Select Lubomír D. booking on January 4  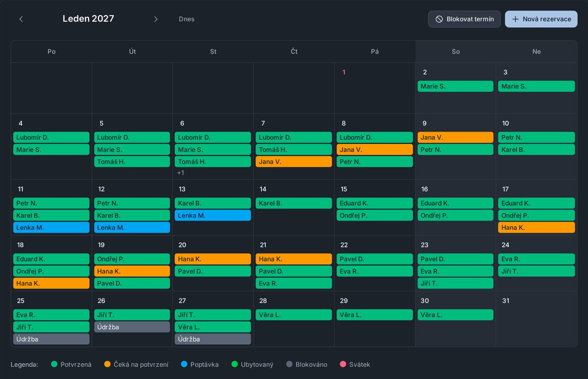point(51,137)
